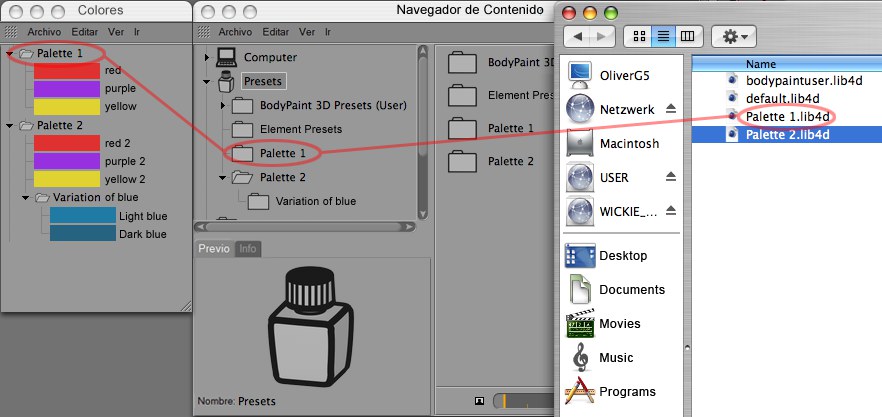Collapse the Variation of blue group
This screenshot has height=417, width=882.
tap(25, 198)
